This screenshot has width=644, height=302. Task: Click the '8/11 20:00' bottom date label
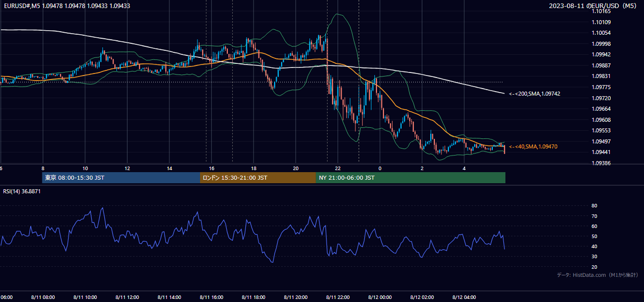point(296,297)
